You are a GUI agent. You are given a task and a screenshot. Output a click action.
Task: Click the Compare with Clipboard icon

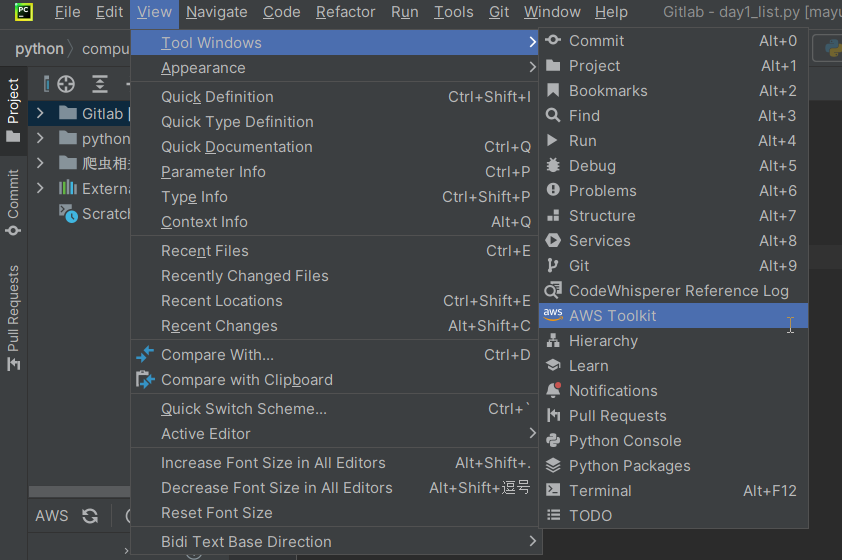pyautogui.click(x=145, y=380)
